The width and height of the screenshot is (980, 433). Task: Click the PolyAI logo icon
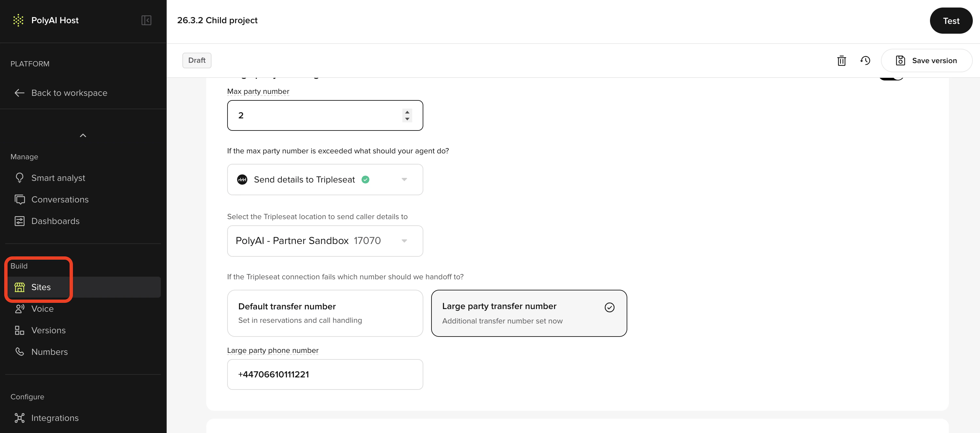pyautogui.click(x=18, y=20)
